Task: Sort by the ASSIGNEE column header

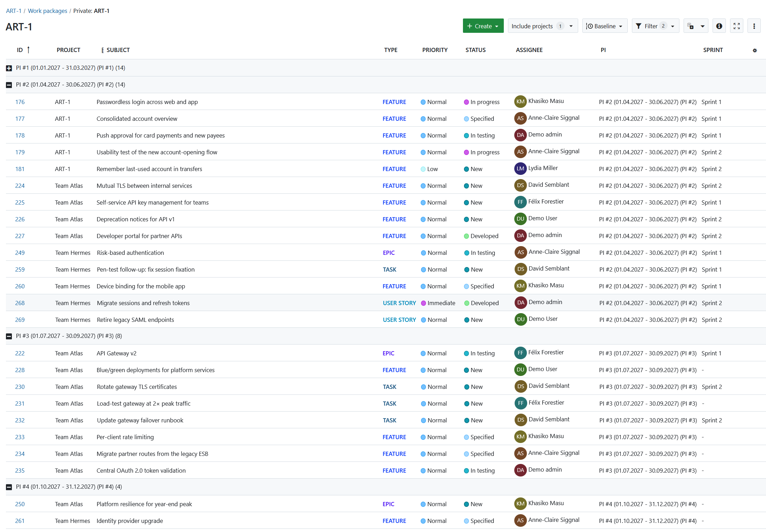Action: (529, 50)
